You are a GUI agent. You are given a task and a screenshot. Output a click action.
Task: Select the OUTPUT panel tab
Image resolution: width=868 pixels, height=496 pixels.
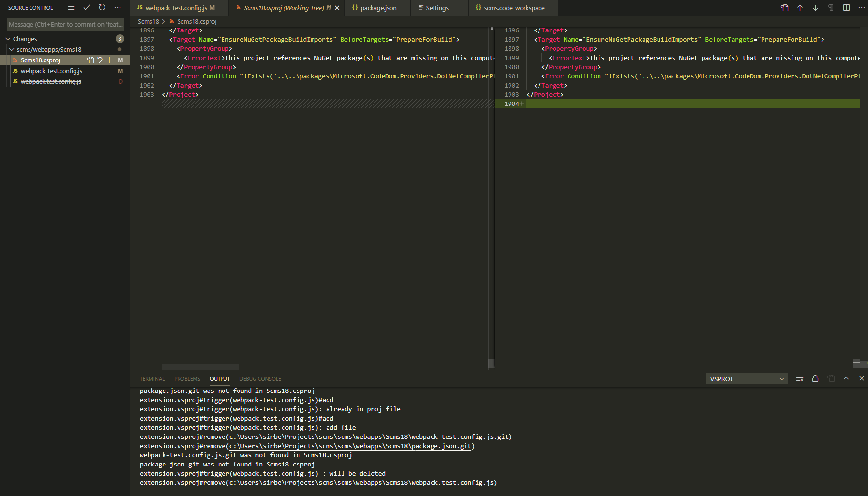[220, 379]
